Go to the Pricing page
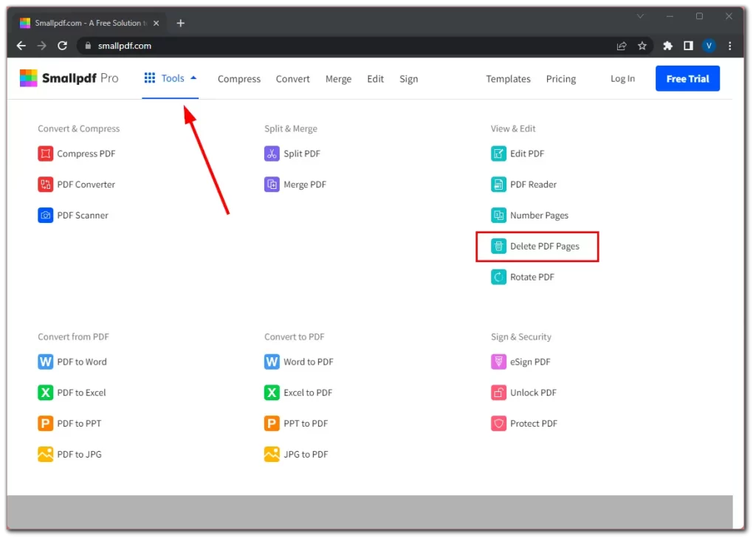Viewport: 756px width, 541px height. pos(561,78)
